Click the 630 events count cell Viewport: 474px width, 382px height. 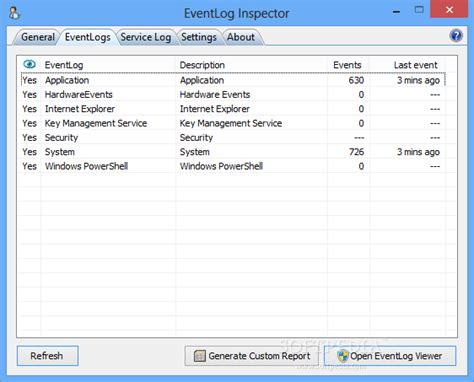coord(356,80)
